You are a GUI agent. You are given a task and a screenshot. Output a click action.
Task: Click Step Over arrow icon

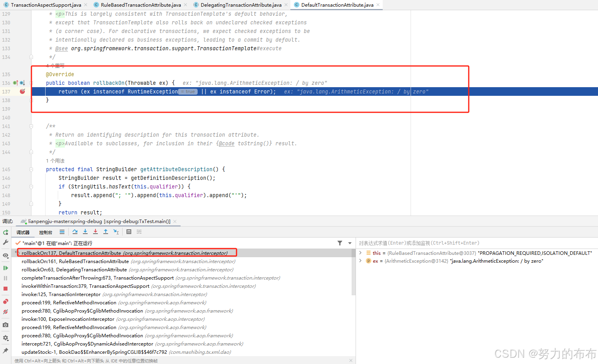coord(75,232)
